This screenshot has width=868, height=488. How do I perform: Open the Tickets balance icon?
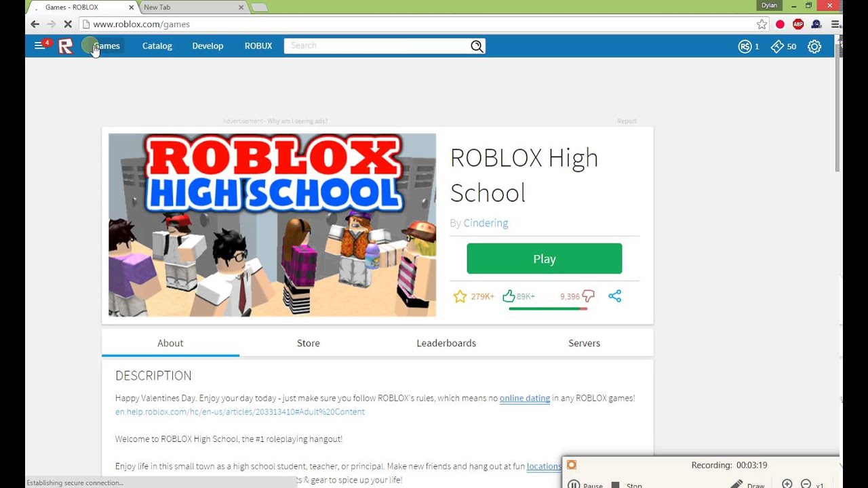click(777, 46)
